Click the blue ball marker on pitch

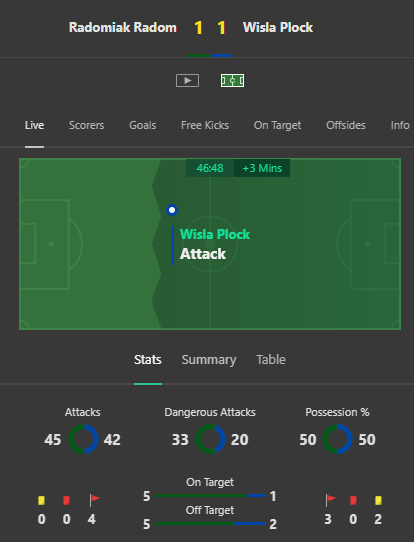(x=172, y=210)
